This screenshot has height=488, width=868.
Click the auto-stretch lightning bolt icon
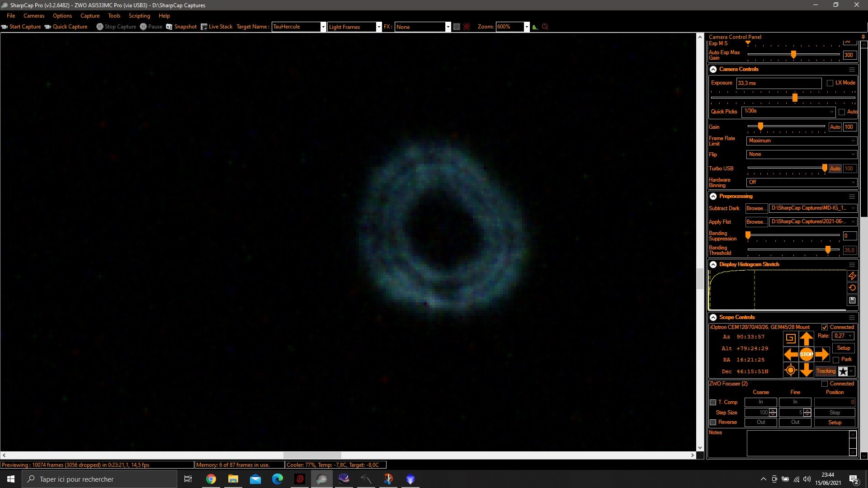pyautogui.click(x=852, y=276)
